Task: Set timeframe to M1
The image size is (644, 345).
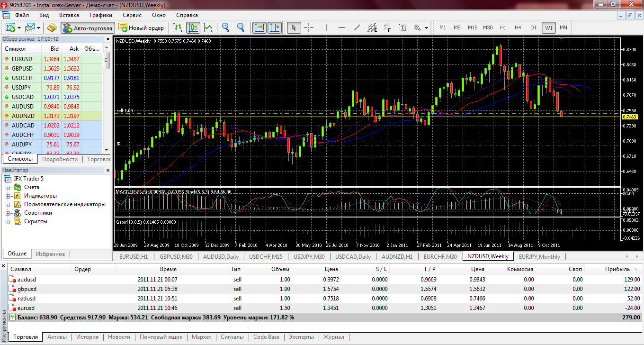Action: pyautogui.click(x=443, y=27)
